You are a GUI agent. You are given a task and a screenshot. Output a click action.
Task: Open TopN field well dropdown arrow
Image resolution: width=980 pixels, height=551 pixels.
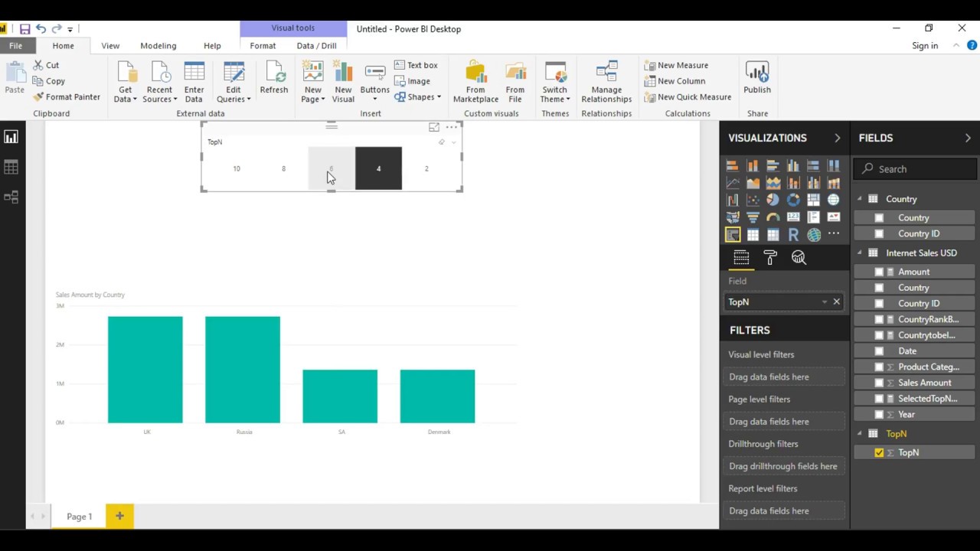click(x=825, y=302)
